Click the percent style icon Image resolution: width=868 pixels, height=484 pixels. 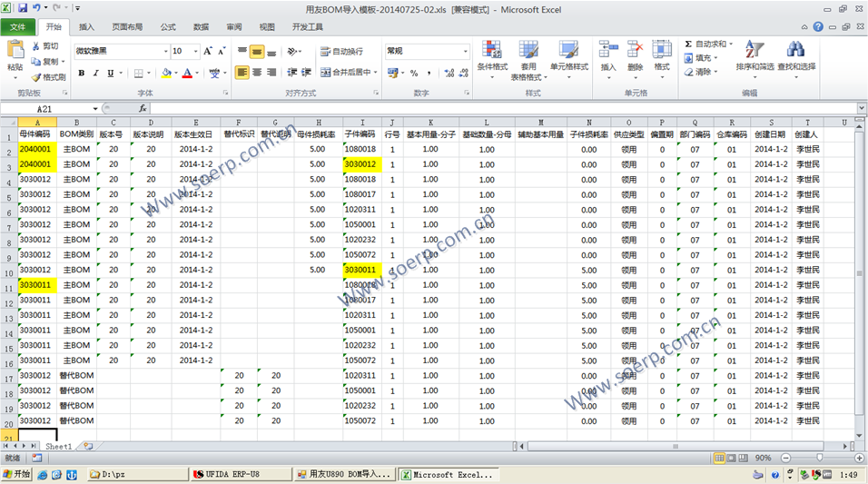tap(413, 73)
